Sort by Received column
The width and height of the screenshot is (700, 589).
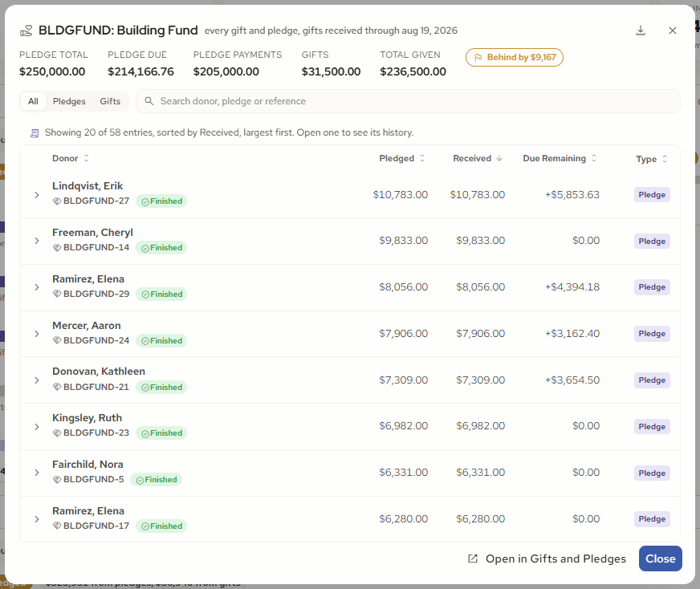coord(478,158)
